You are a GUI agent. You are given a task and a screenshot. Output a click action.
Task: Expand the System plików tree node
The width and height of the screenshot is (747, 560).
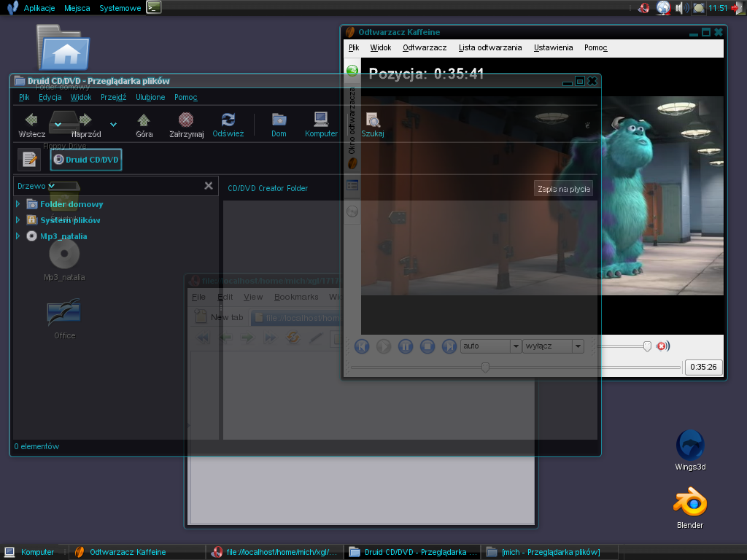point(18,220)
